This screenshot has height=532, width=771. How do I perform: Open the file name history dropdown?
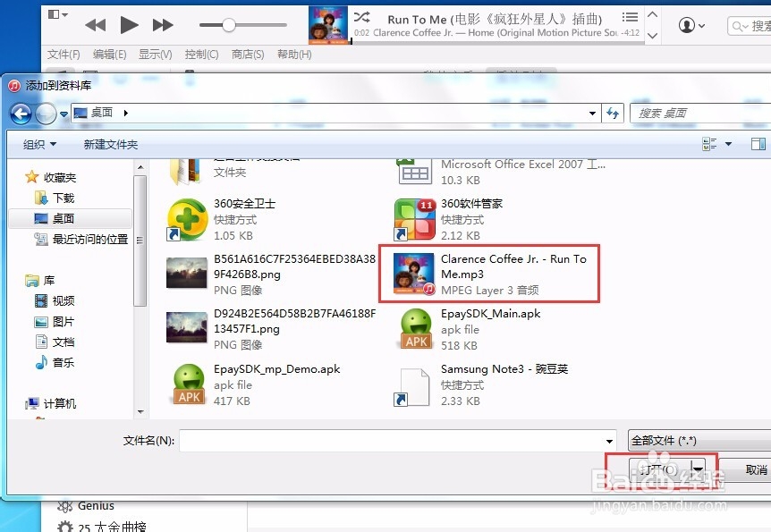[609, 441]
